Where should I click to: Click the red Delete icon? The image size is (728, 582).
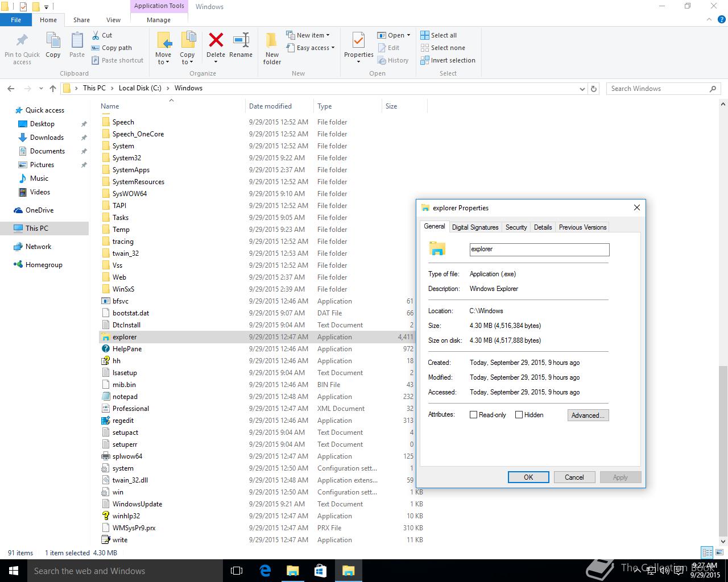point(216,40)
